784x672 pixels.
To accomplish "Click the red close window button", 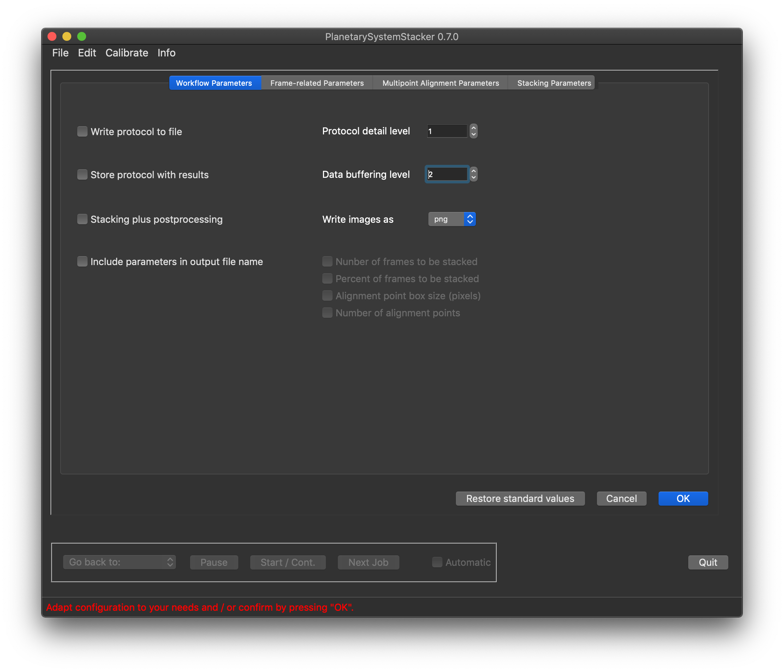I will point(52,36).
